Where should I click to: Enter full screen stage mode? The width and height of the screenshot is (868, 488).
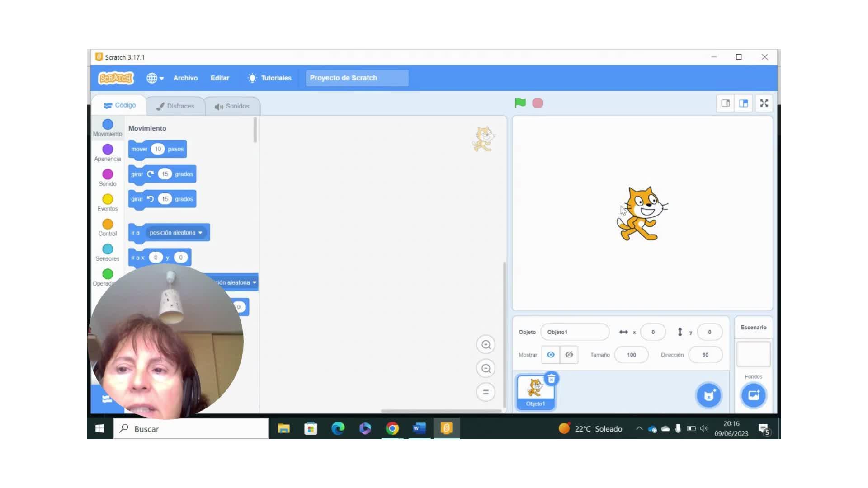click(764, 103)
